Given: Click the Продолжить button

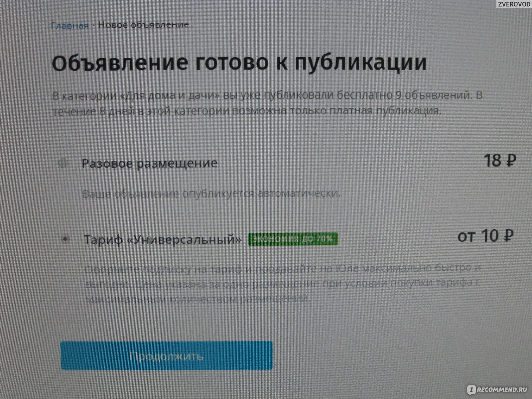Looking at the screenshot, I should pyautogui.click(x=167, y=355).
